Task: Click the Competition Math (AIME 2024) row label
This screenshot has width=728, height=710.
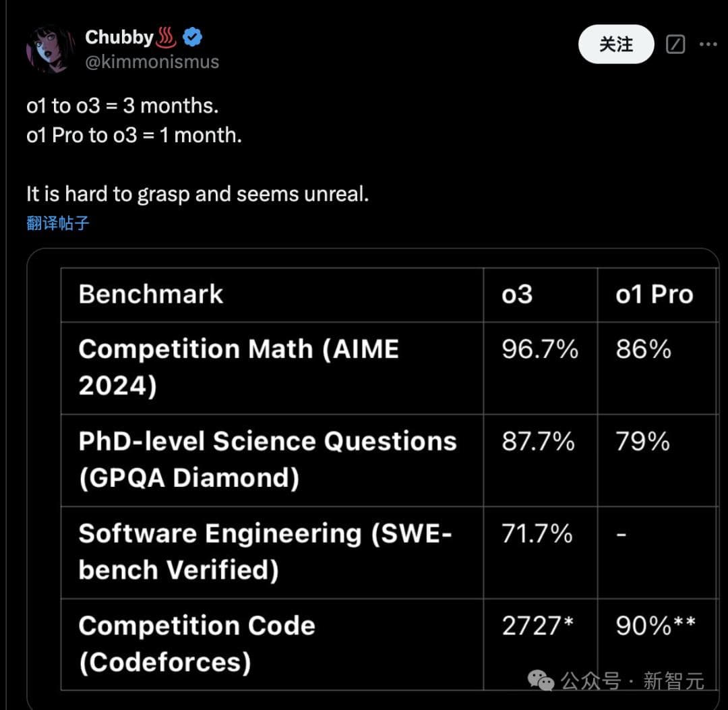Action: 239,367
